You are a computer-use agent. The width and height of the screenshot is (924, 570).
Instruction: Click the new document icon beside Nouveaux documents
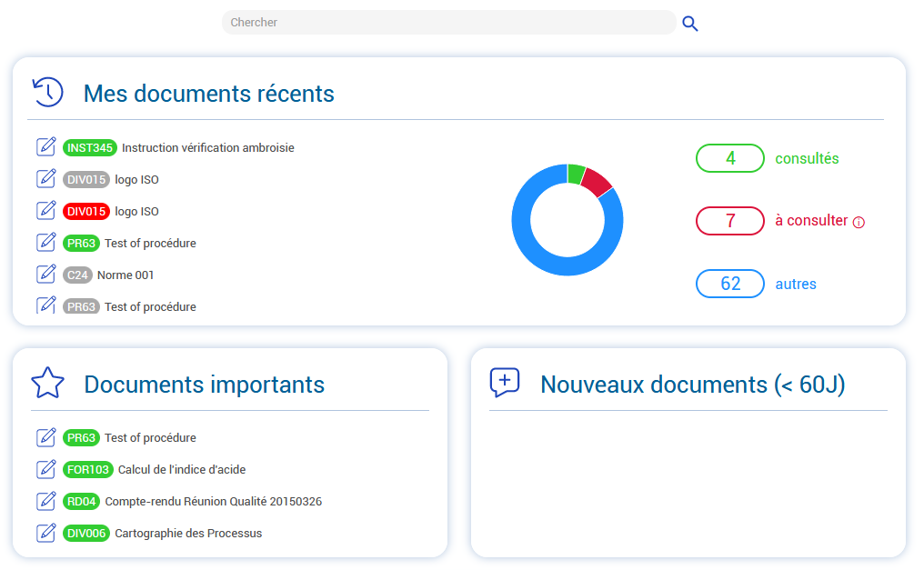pyautogui.click(x=504, y=382)
